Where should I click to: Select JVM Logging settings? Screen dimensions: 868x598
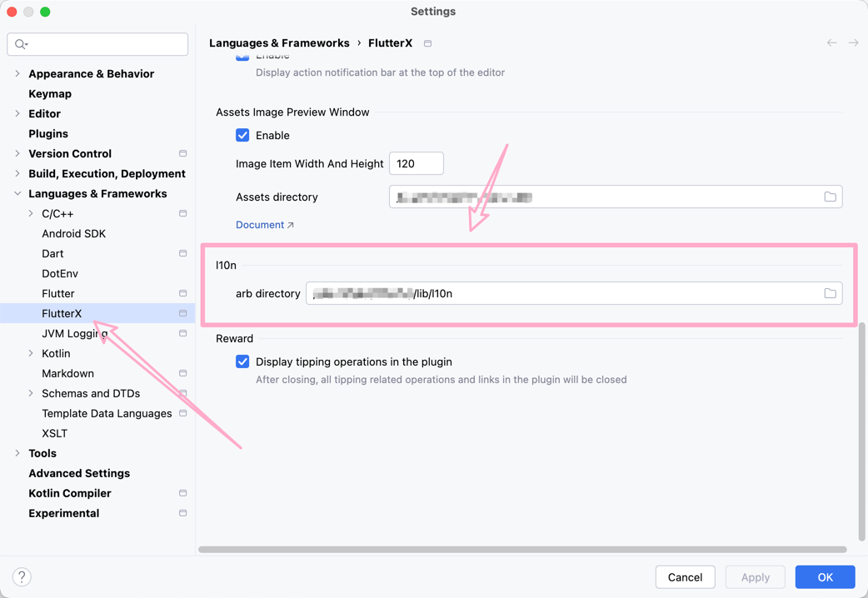(x=75, y=333)
